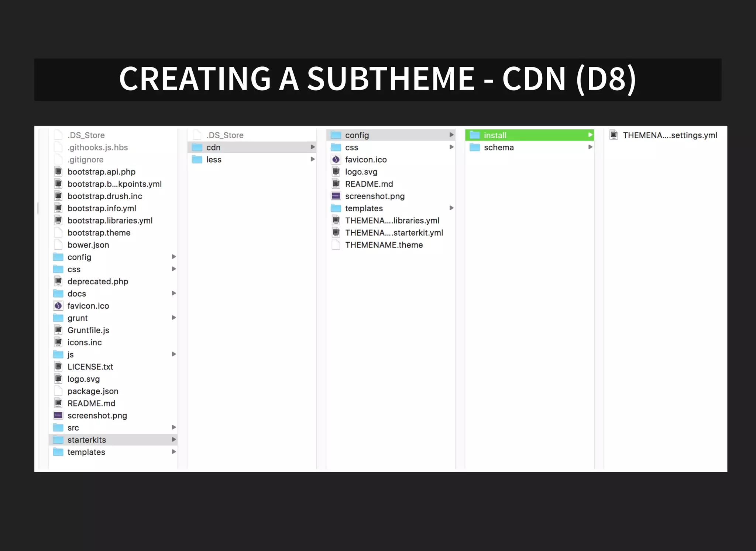Click the screenshot.png thumbnail icon in first column

pyautogui.click(x=58, y=415)
